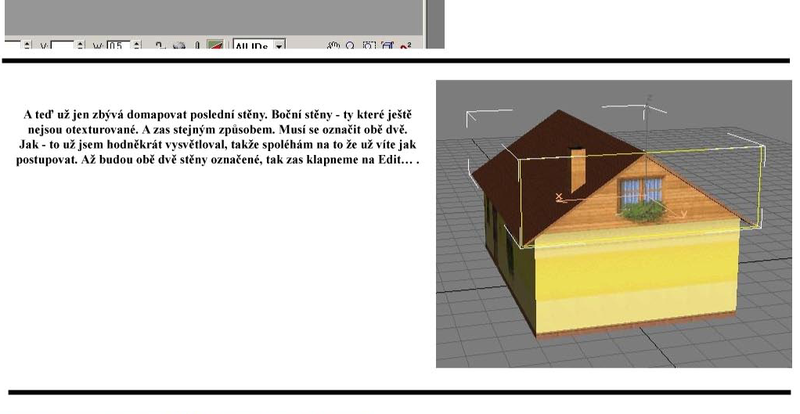Click the W field spinner arrows

[135, 45]
